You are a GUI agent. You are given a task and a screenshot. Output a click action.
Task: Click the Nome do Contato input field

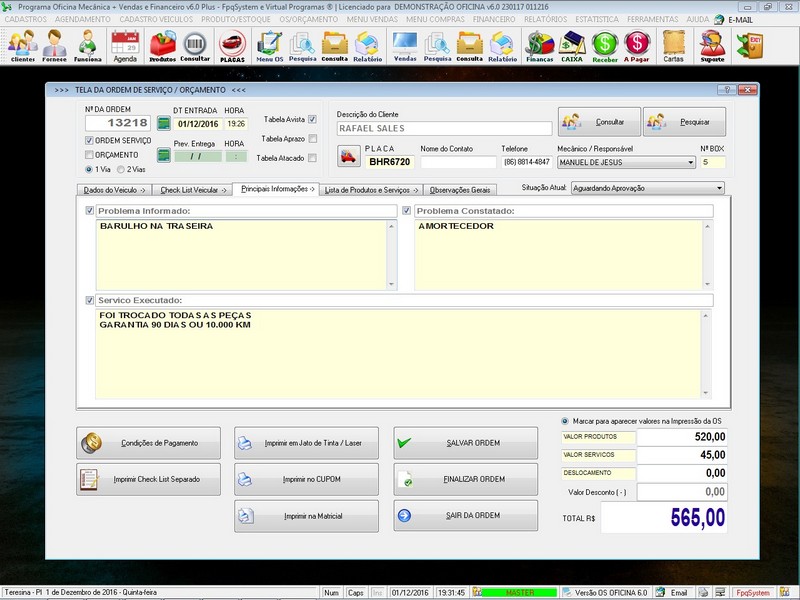(x=458, y=162)
